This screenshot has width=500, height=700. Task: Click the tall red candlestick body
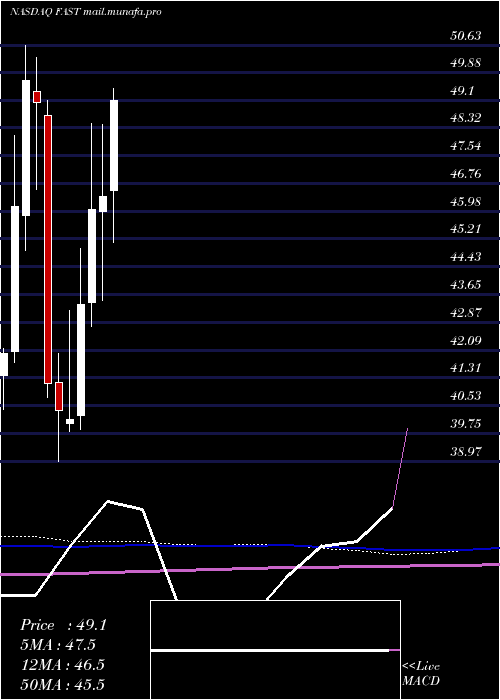47,249
